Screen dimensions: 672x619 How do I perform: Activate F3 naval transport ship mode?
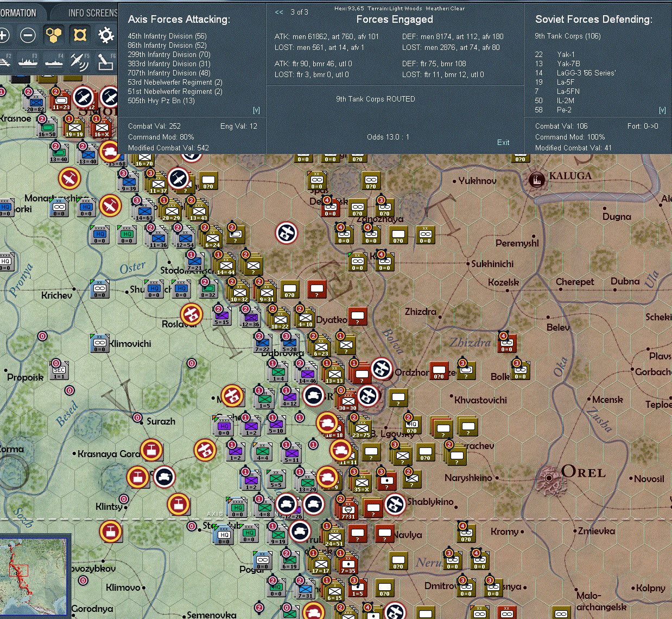27,61
